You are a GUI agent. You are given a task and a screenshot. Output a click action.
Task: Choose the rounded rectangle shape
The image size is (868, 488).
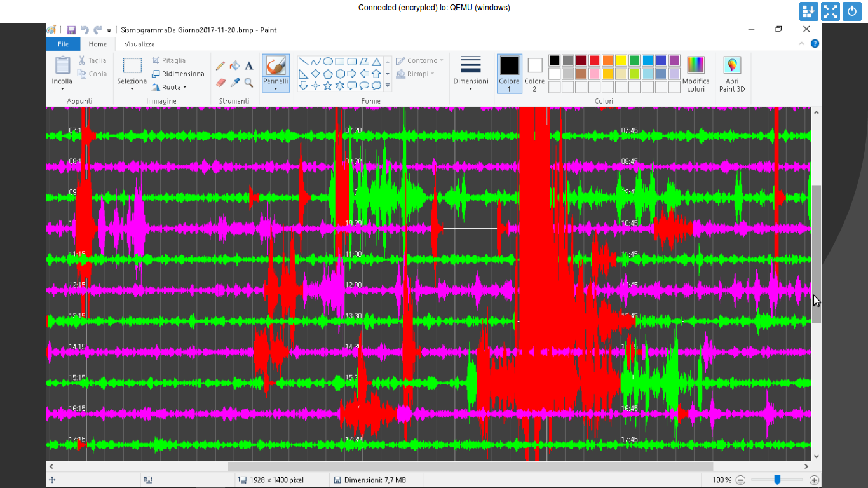[352, 62]
